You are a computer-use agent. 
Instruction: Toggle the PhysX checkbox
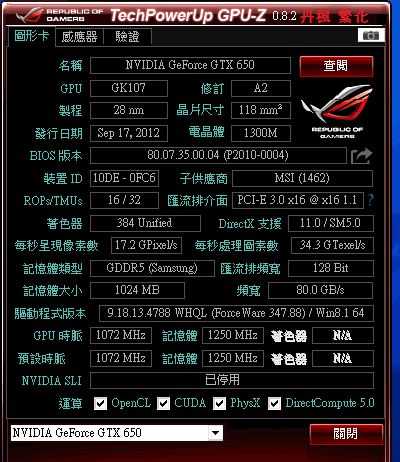coord(219,404)
